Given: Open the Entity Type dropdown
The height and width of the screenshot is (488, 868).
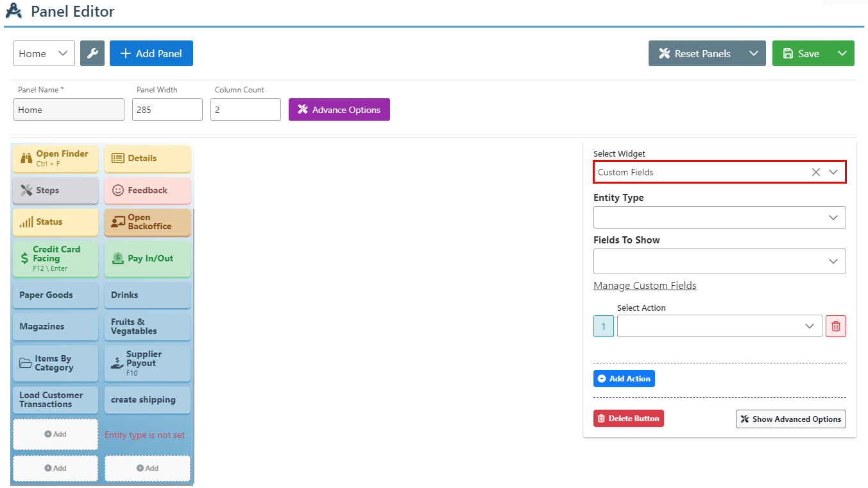Looking at the screenshot, I should point(719,218).
